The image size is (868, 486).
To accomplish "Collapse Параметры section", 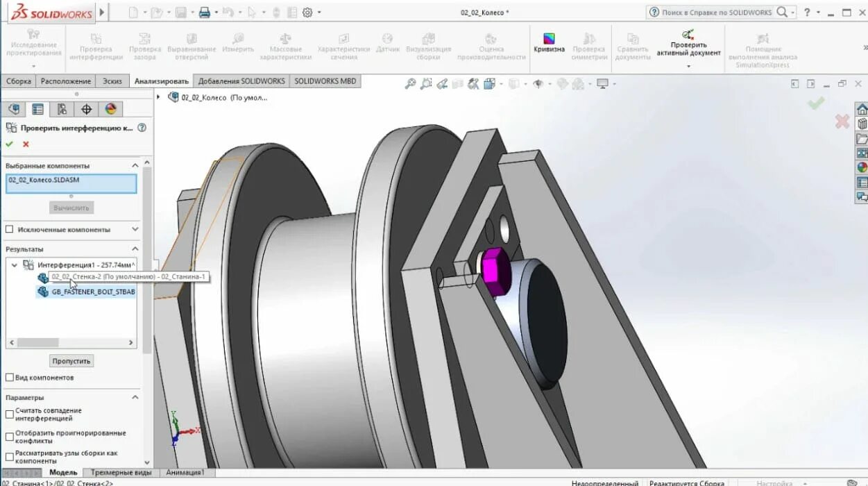I will point(135,397).
